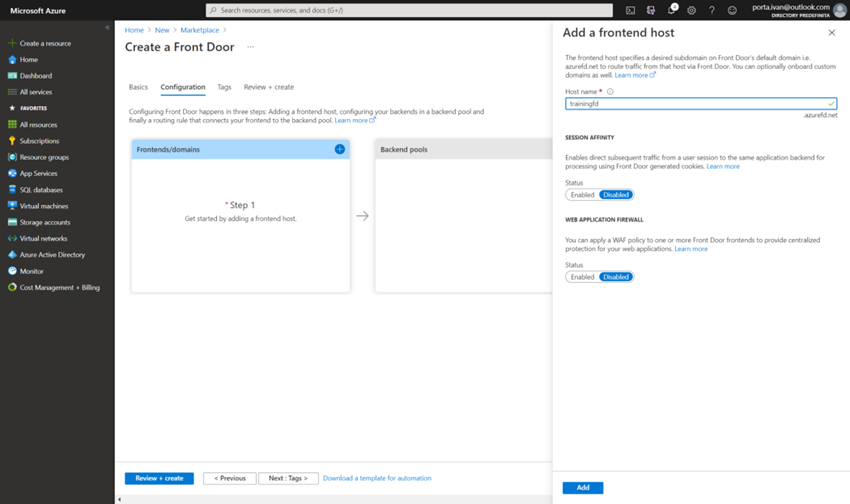Image resolution: width=850 pixels, height=504 pixels.
Task: Select the Backend pools card header
Action: (464, 149)
